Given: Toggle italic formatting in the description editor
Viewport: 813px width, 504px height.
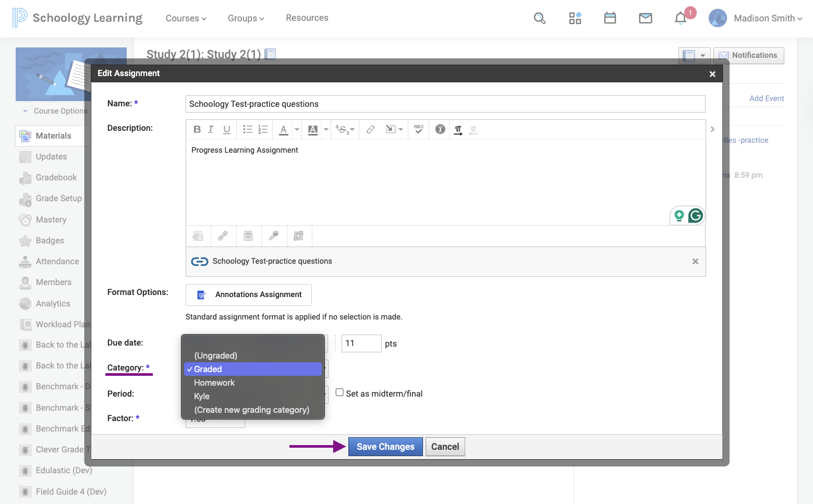Looking at the screenshot, I should [211, 130].
